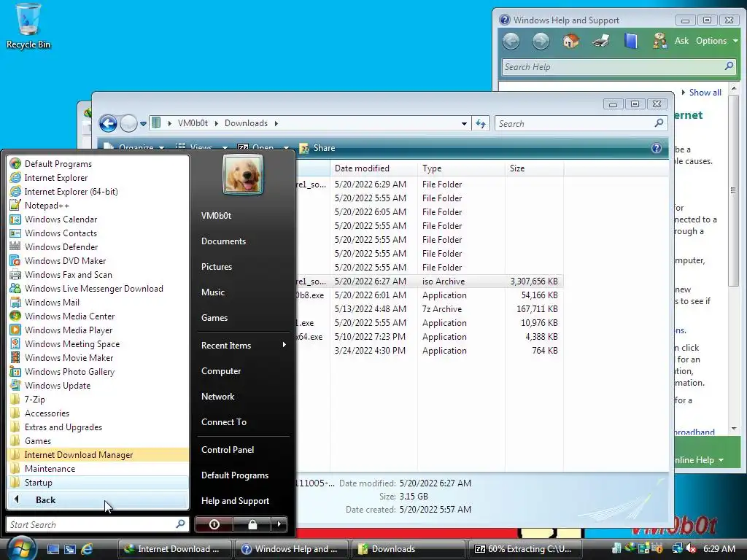The image size is (747, 560).
Task: Open Windows Update
Action: tap(58, 385)
